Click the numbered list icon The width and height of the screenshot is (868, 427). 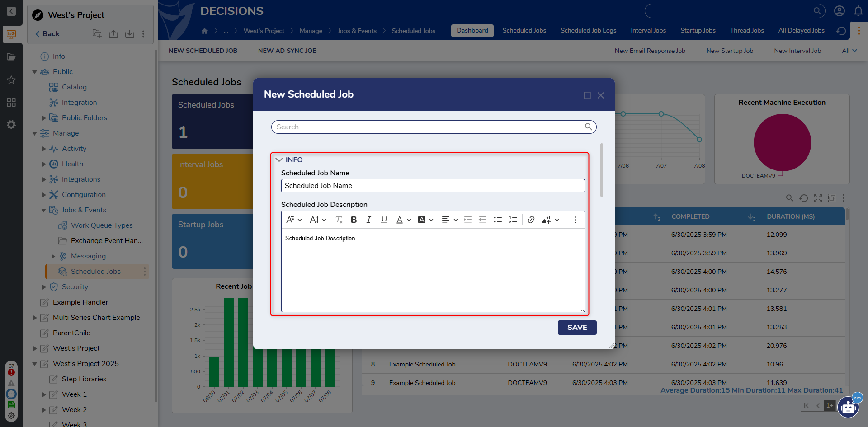(513, 220)
